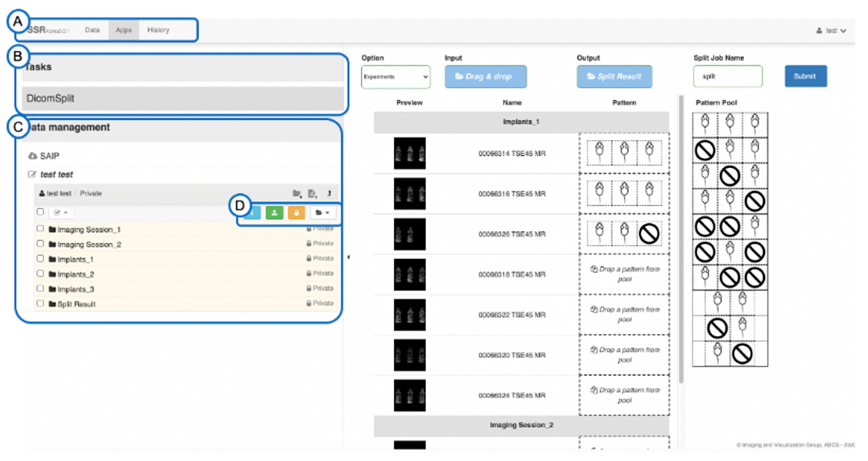The height and width of the screenshot is (461, 868).
Task: Check the Implants_2 checkbox
Action: (x=40, y=274)
